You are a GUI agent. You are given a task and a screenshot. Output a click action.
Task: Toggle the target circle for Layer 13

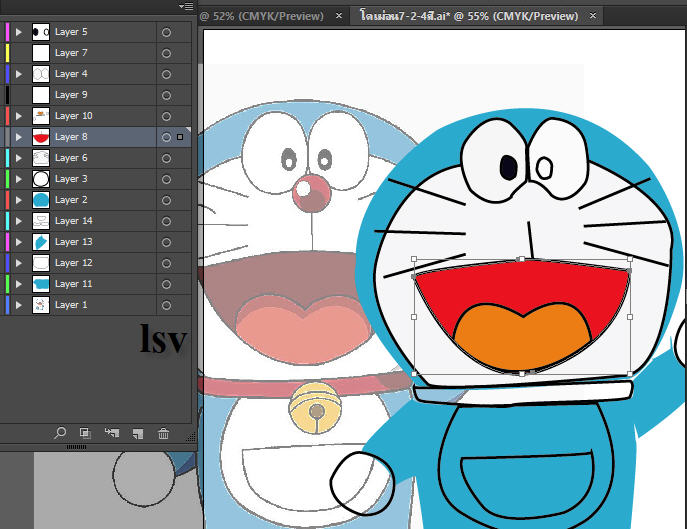click(166, 242)
